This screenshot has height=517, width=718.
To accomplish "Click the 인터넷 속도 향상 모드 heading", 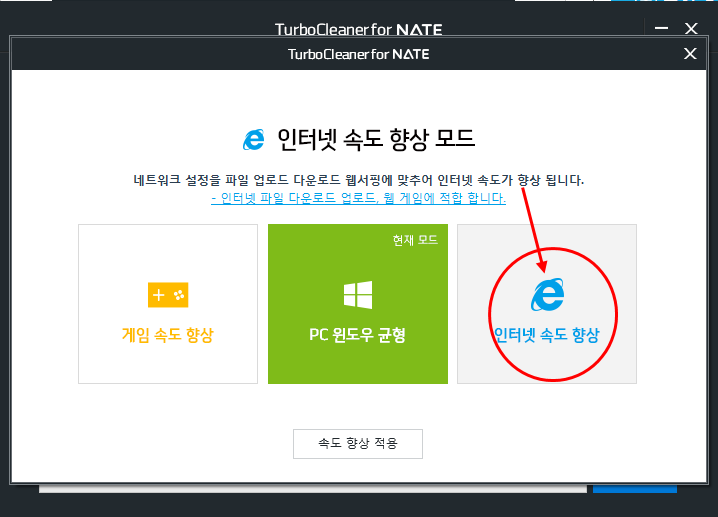I will click(376, 139).
